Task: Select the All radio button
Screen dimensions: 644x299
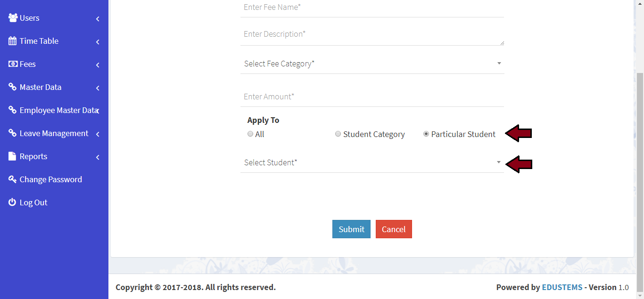Action: click(x=250, y=134)
